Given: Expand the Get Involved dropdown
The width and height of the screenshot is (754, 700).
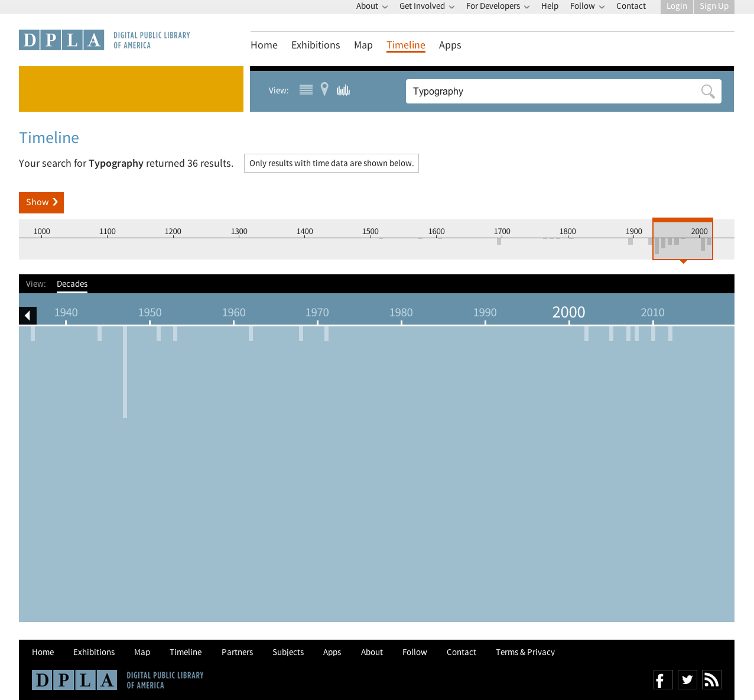Looking at the screenshot, I should click(427, 7).
